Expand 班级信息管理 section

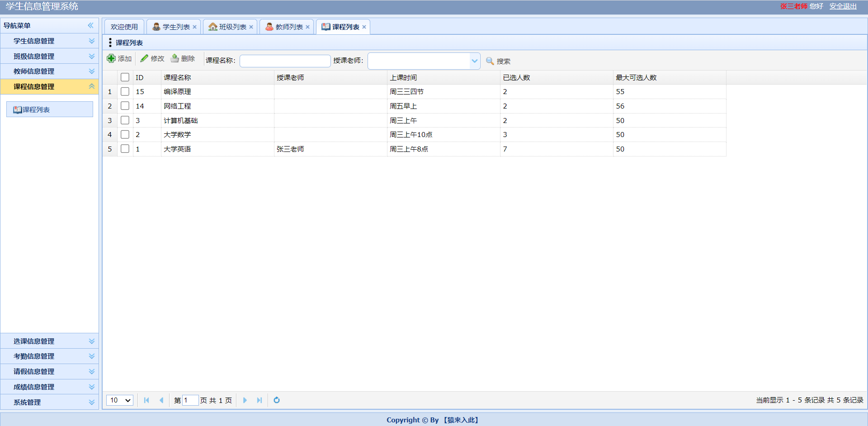click(92, 56)
